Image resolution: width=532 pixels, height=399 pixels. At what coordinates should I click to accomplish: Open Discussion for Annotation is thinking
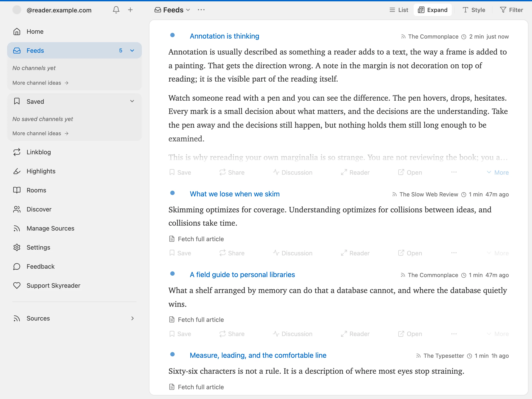click(292, 172)
